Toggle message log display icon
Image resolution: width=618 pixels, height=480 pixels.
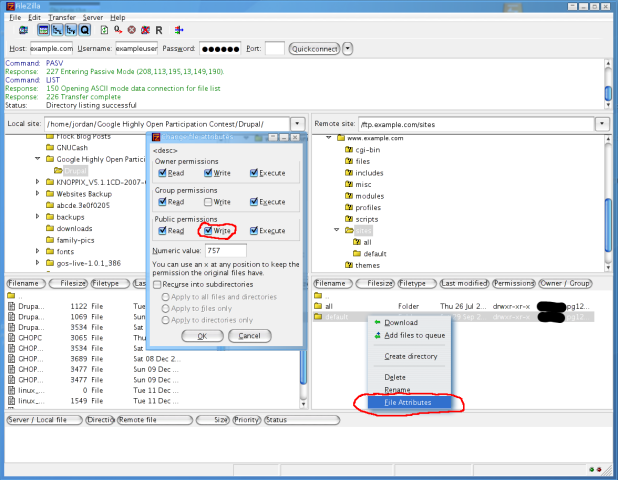tap(43, 30)
